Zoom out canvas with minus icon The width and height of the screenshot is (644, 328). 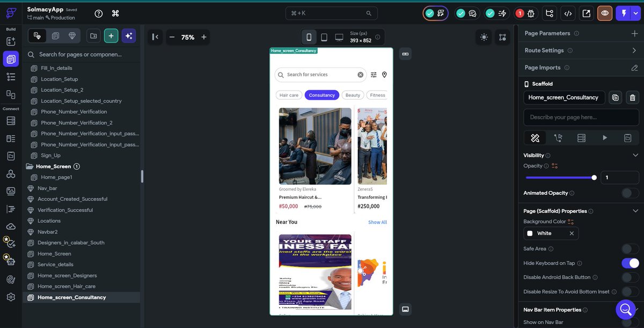172,37
